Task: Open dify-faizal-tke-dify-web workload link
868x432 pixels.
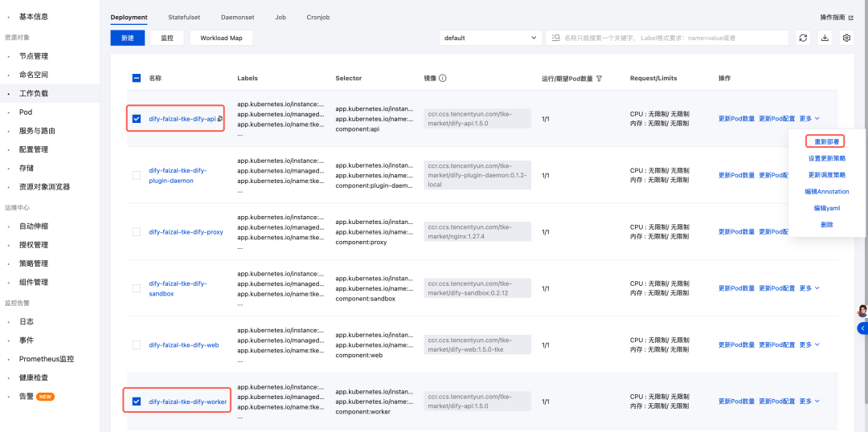Action: tap(184, 344)
